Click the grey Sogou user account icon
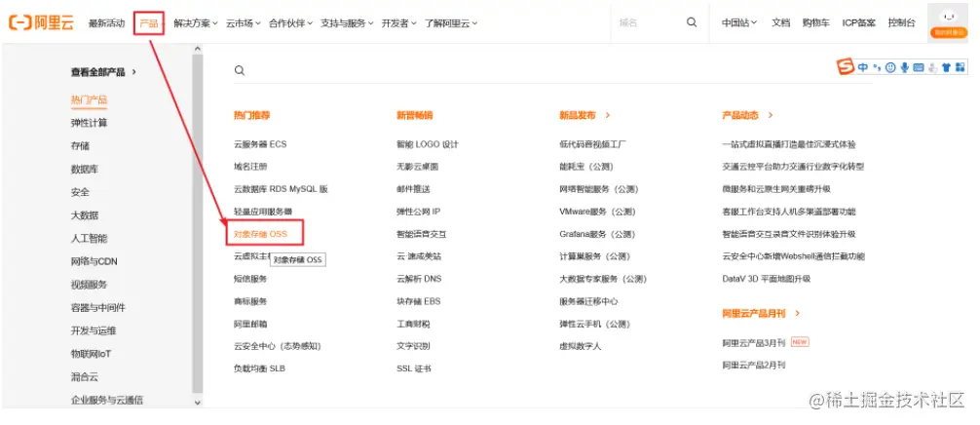This screenshot has height=425, width=980. (932, 67)
